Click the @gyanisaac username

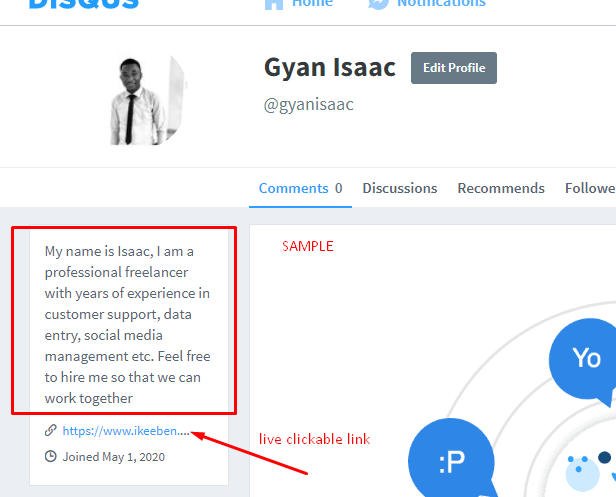click(308, 105)
